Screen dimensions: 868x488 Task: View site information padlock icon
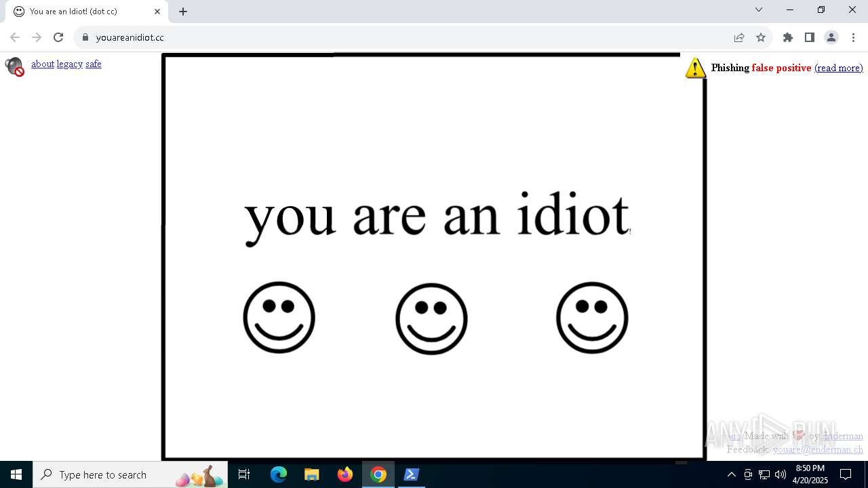tap(85, 37)
